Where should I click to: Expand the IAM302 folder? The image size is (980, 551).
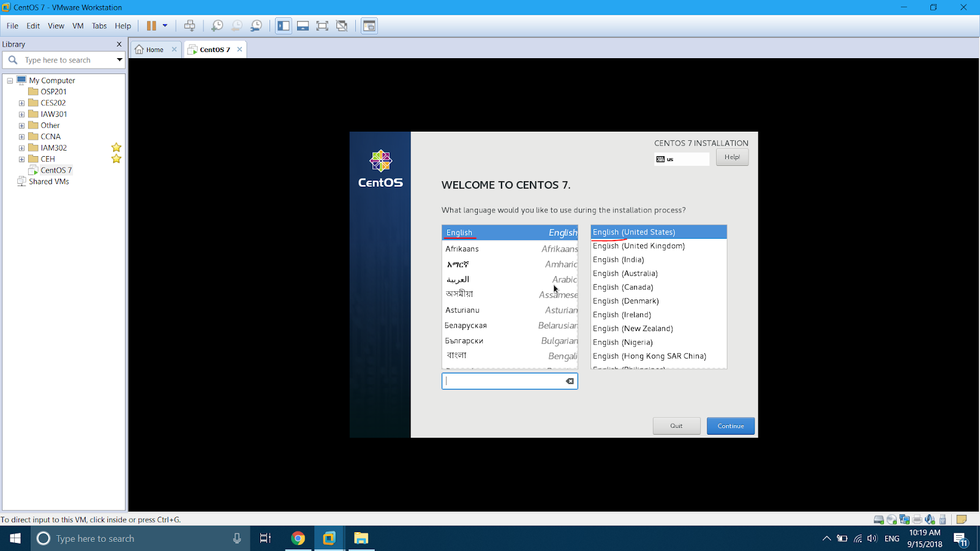(21, 148)
